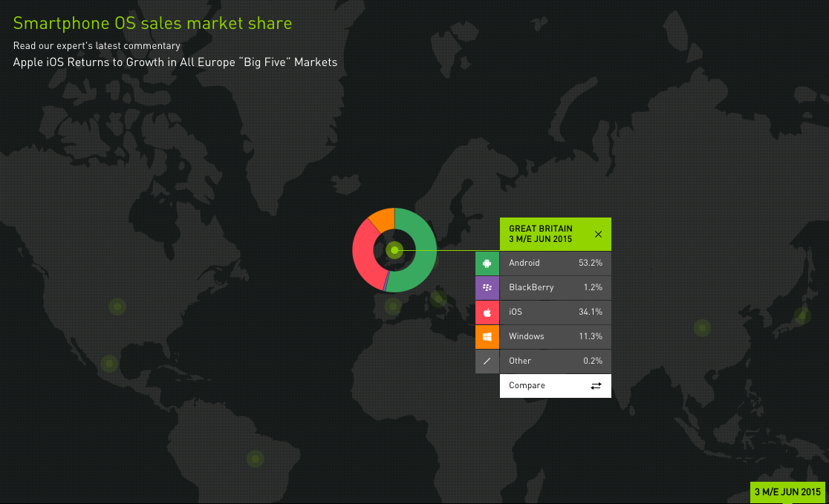The image size is (829, 504).
Task: Click the 3 M/E JUN 2015 timeline label
Action: 787,492
